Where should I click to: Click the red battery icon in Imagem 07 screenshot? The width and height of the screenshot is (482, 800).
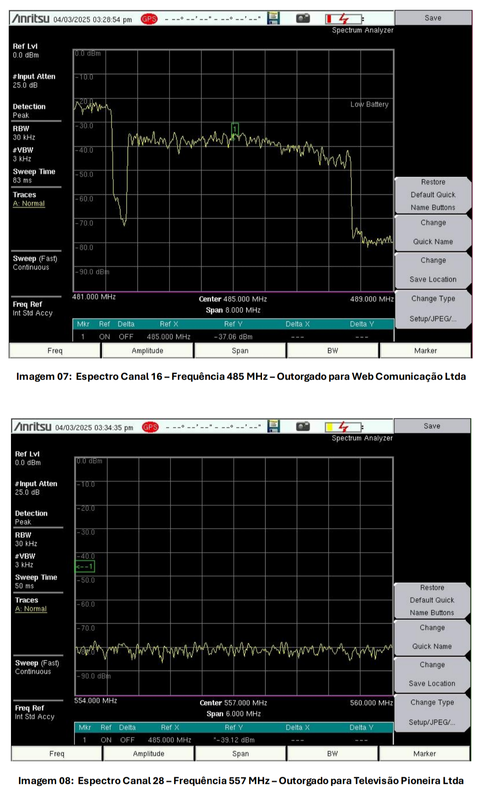click(x=344, y=19)
